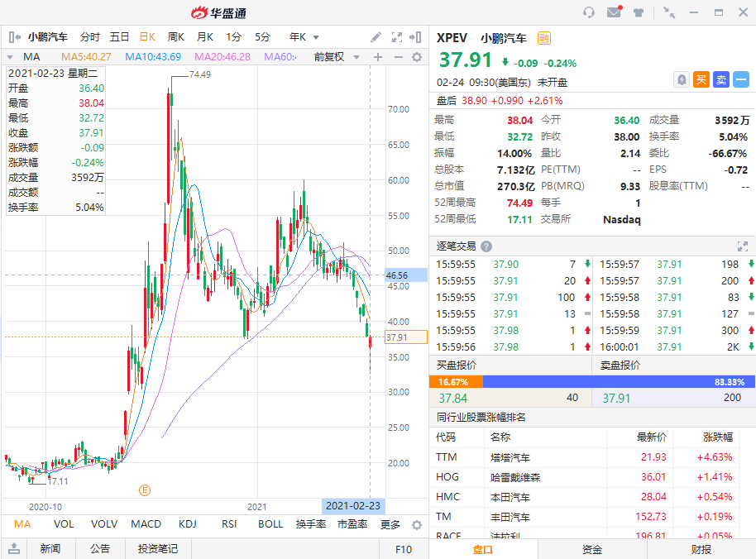Open the 投资笔记 notes tab
This screenshot has width=756, height=559.
158,548
